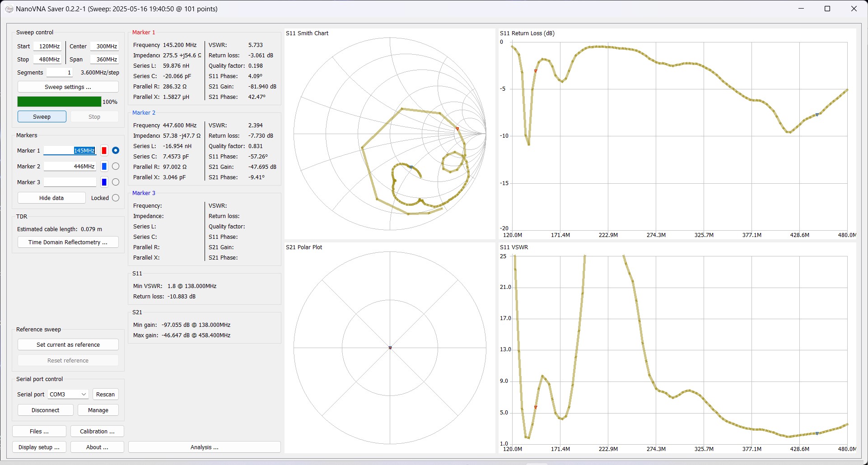
Task: Rescan available serial ports
Action: (x=105, y=394)
